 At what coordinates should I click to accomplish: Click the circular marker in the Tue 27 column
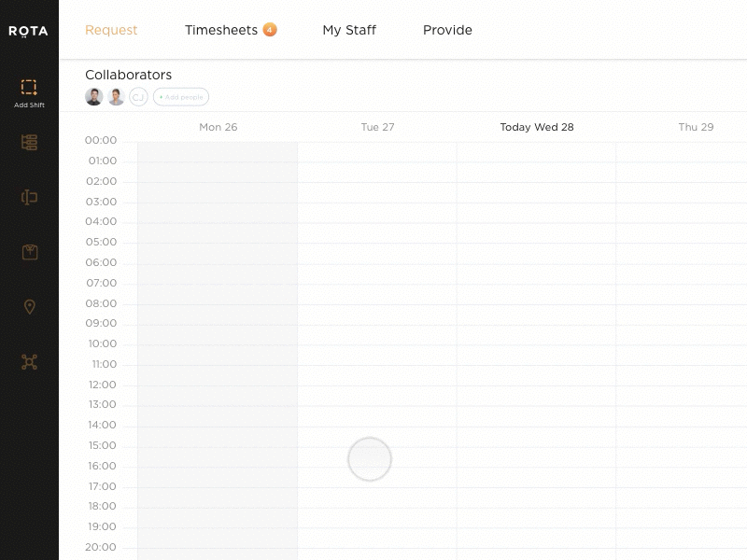[370, 459]
